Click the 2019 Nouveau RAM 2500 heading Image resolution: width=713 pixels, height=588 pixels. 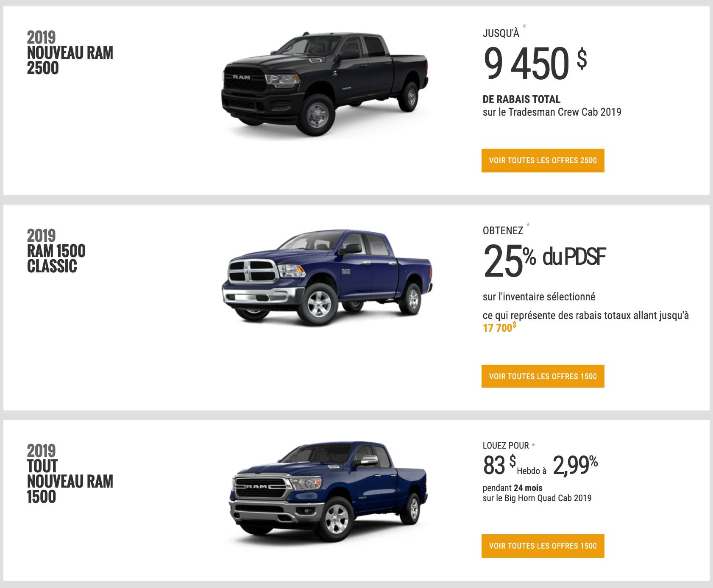(x=70, y=53)
